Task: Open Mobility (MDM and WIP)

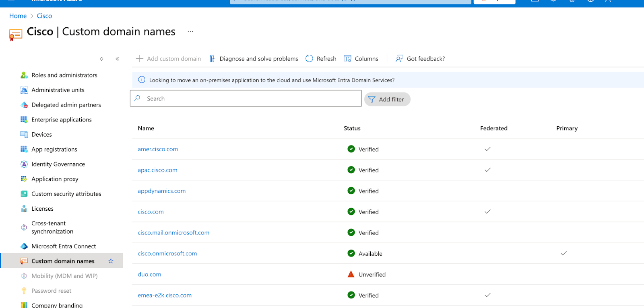Action: coord(64,276)
